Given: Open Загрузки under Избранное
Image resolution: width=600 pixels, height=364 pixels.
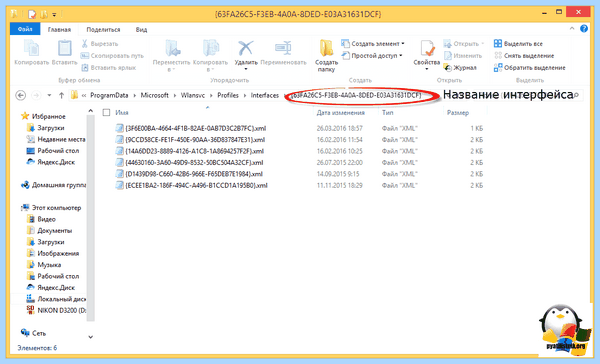Looking at the screenshot, I should coord(46,128).
